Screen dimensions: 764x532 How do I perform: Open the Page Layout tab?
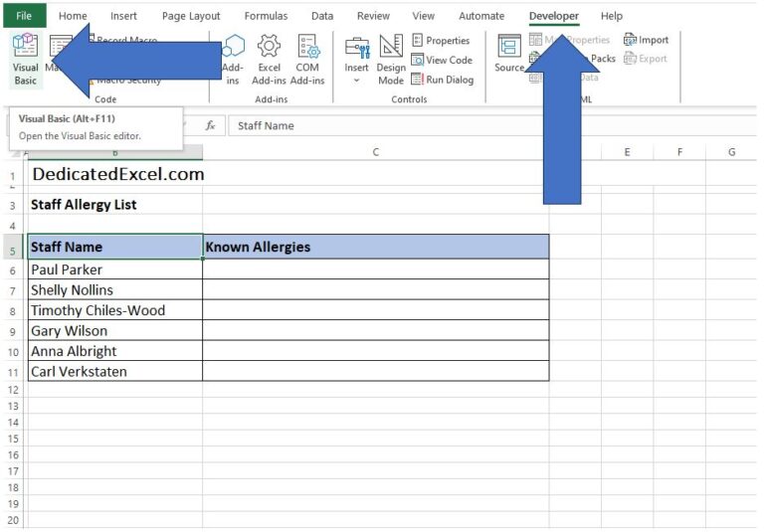(x=191, y=16)
